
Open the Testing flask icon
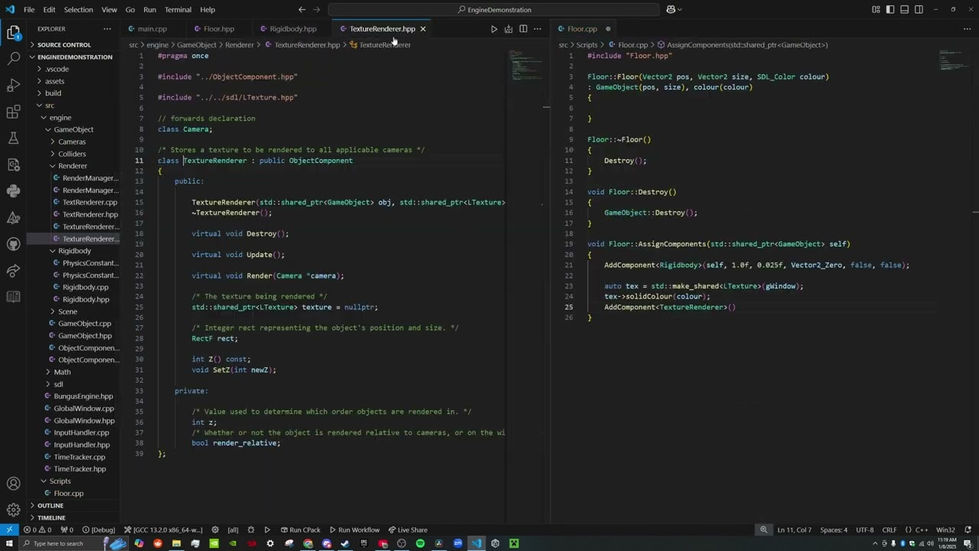[13, 138]
